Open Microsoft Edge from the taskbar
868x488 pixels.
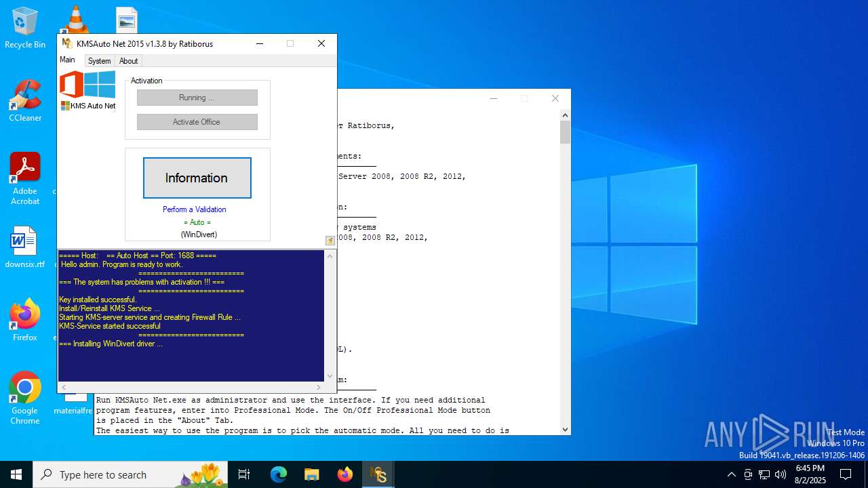(x=279, y=474)
